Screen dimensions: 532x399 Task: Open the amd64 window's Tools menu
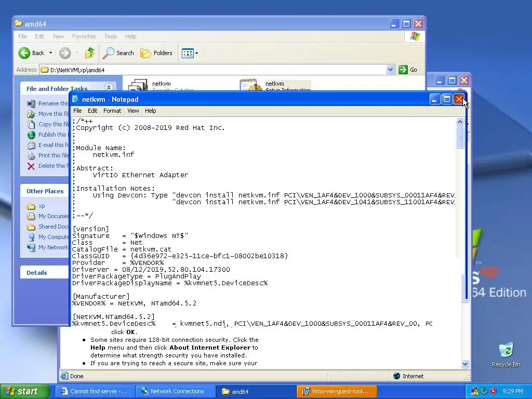[x=110, y=36]
